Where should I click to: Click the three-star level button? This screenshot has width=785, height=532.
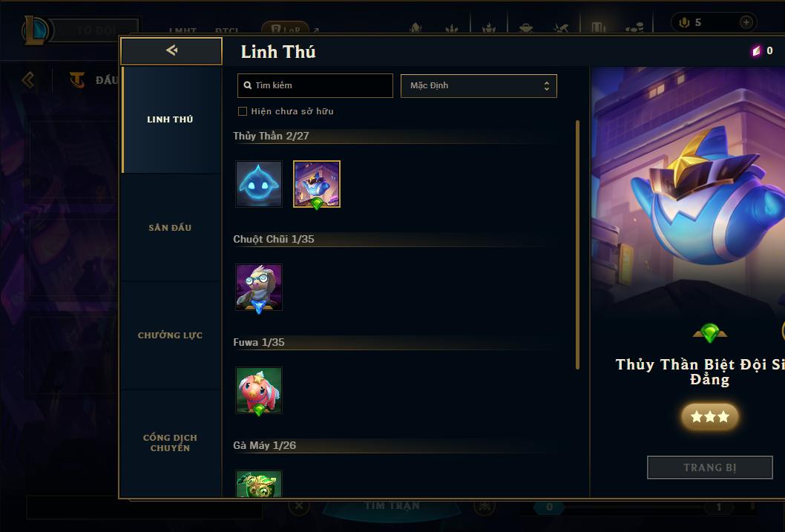point(710,416)
